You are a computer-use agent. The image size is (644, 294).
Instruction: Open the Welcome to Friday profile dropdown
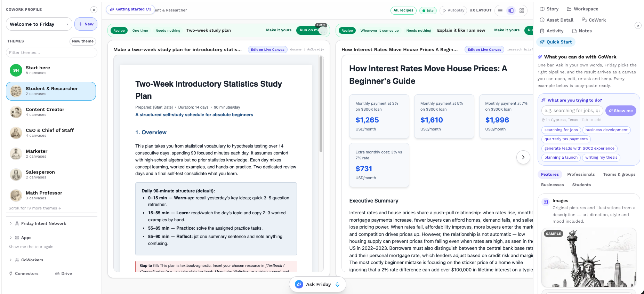coord(39,24)
